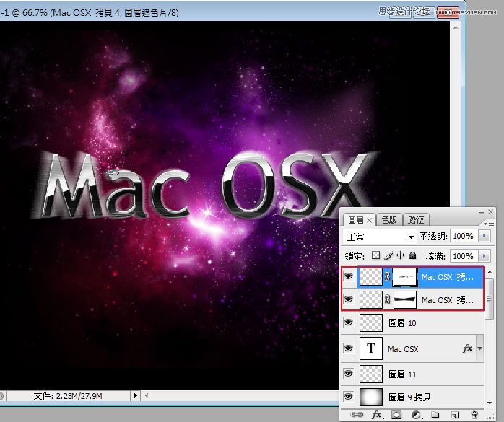The width and height of the screenshot is (504, 422).
Task: Click the link layers icon at panel bottom
Action: tap(357, 415)
